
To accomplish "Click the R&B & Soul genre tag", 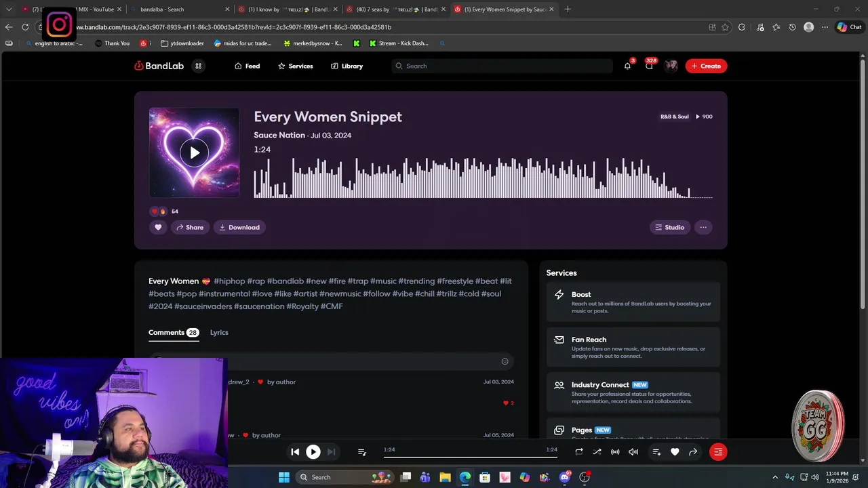I will pyautogui.click(x=675, y=117).
